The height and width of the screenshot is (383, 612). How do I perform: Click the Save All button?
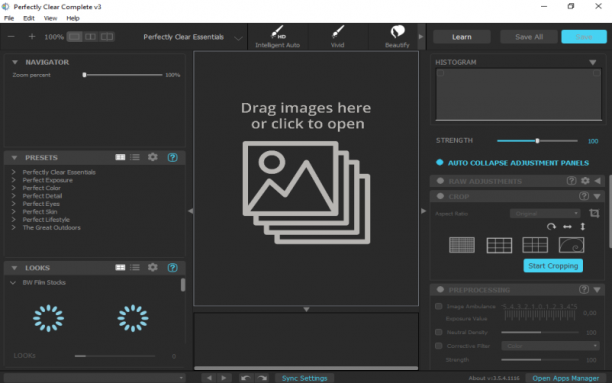pyautogui.click(x=529, y=37)
